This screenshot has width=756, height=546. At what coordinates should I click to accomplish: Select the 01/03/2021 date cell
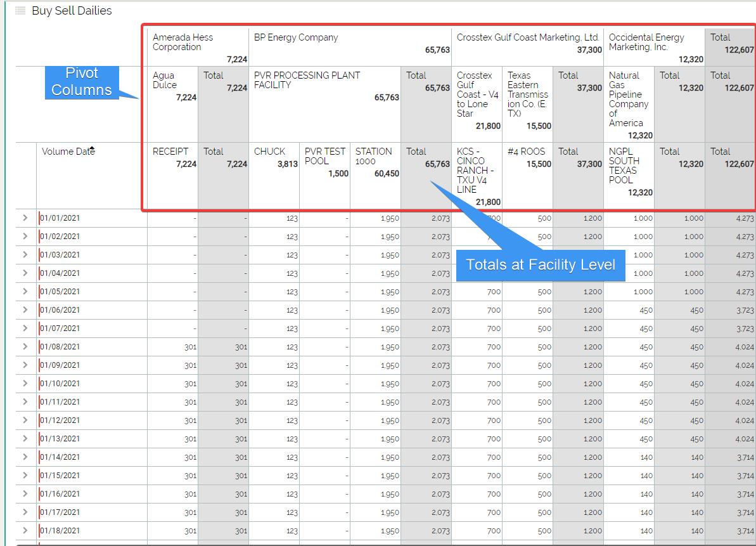coord(60,255)
